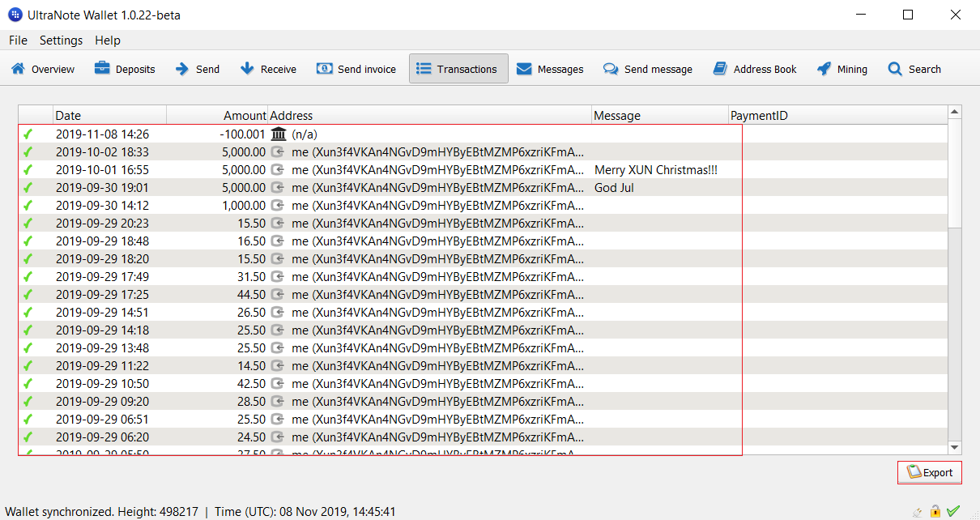Go to the Deposits section
This screenshot has height=520, width=980.
[125, 69]
